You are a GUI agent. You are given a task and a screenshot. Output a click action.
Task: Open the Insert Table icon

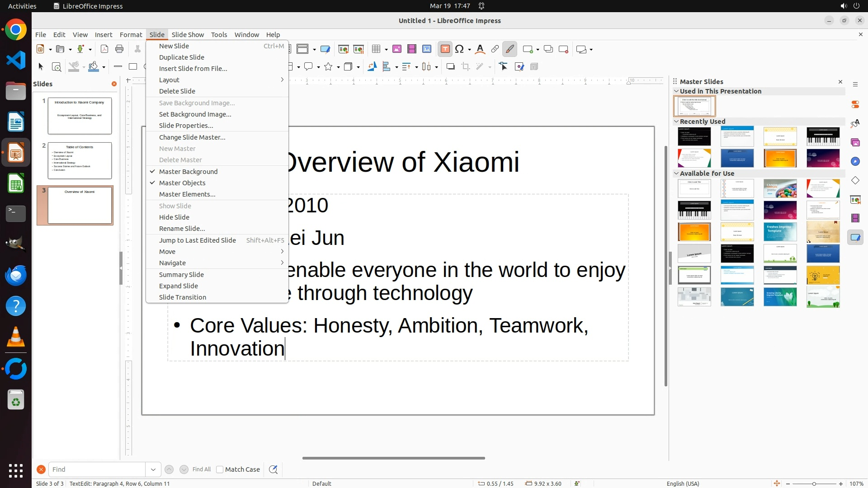[x=376, y=49]
